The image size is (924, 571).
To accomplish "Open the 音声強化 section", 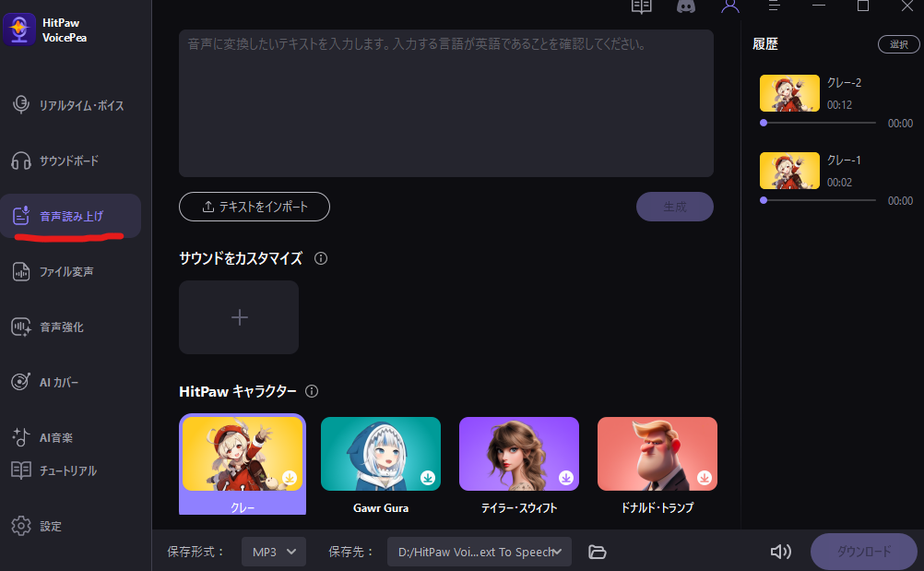I will point(71,327).
